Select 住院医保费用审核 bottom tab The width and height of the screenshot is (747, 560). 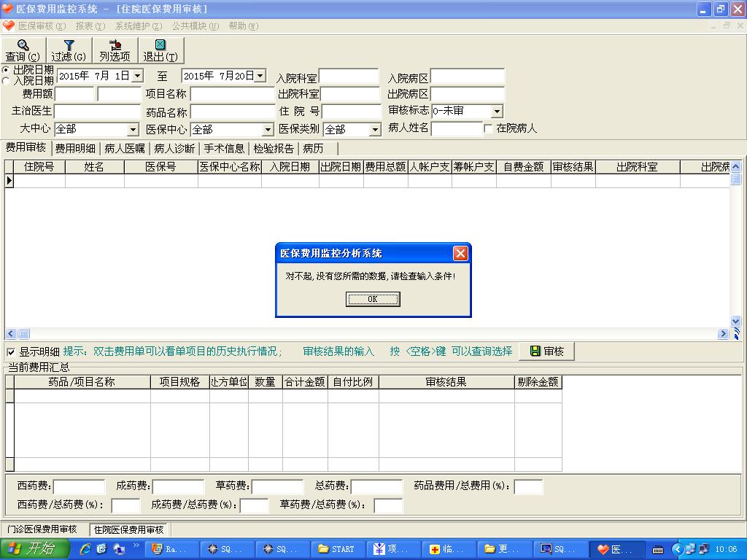tap(128, 529)
